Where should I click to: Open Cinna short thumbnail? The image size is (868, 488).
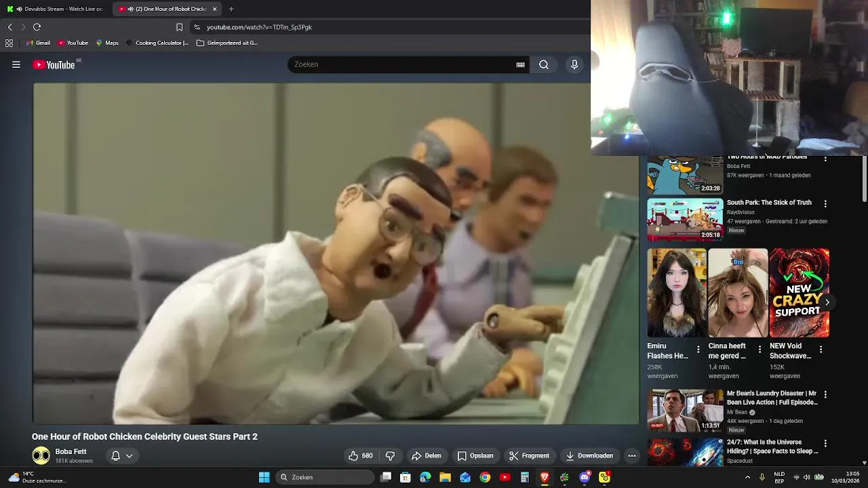738,293
